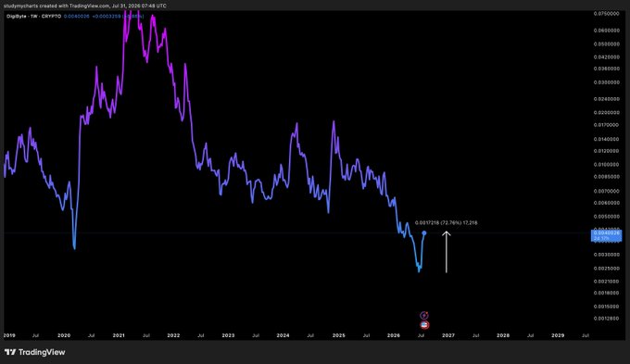
Task: Click price axis label 0.0015000
Action: pyautogui.click(x=606, y=307)
